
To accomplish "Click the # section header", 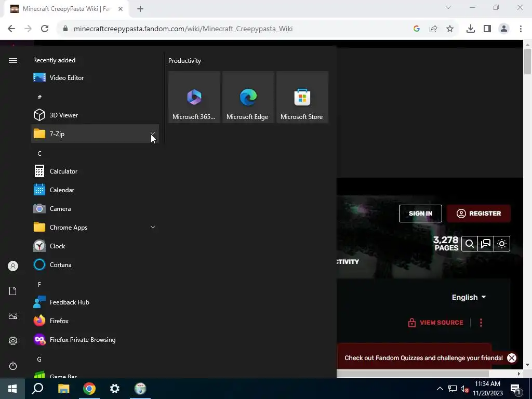I will (39, 97).
